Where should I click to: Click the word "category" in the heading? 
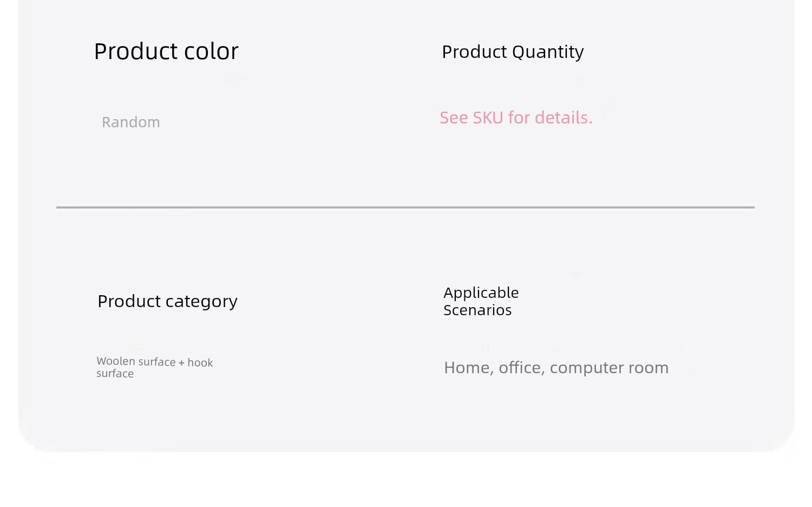[x=201, y=302]
